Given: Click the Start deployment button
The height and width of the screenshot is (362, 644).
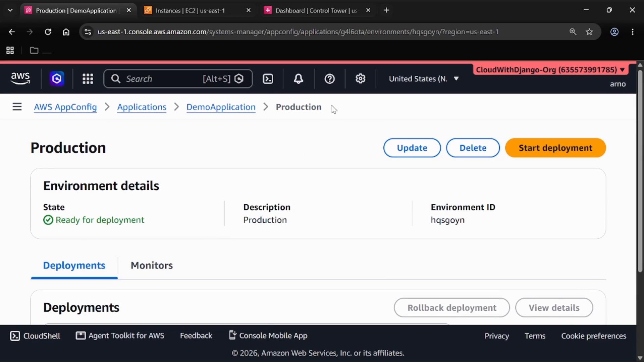Looking at the screenshot, I should coord(555,148).
